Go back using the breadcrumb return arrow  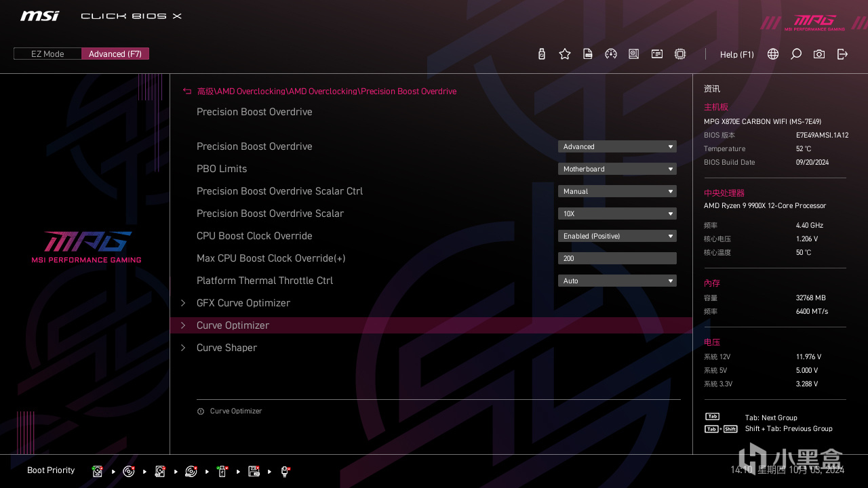pyautogui.click(x=187, y=91)
